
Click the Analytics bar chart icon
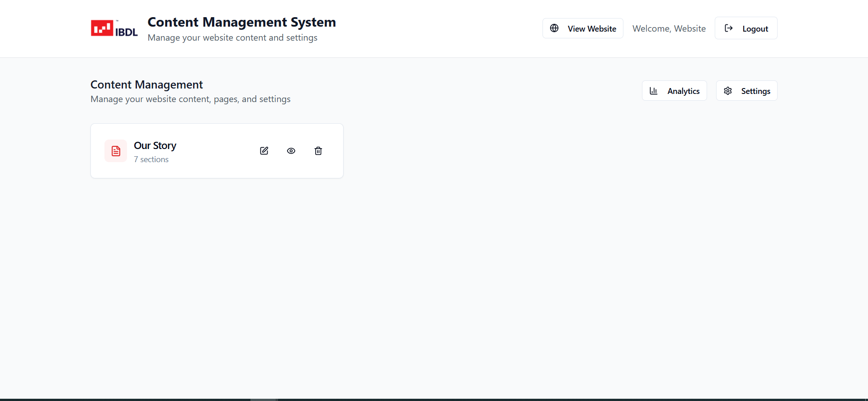click(x=653, y=91)
